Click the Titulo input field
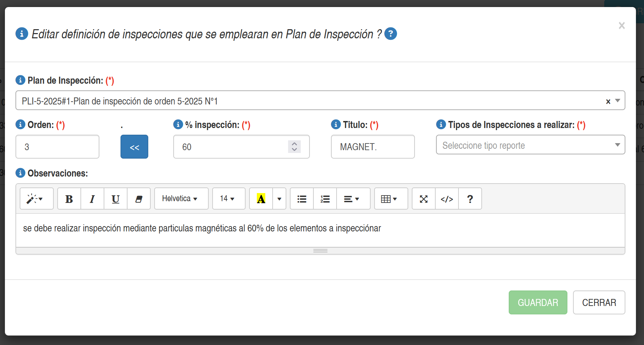 click(x=372, y=147)
